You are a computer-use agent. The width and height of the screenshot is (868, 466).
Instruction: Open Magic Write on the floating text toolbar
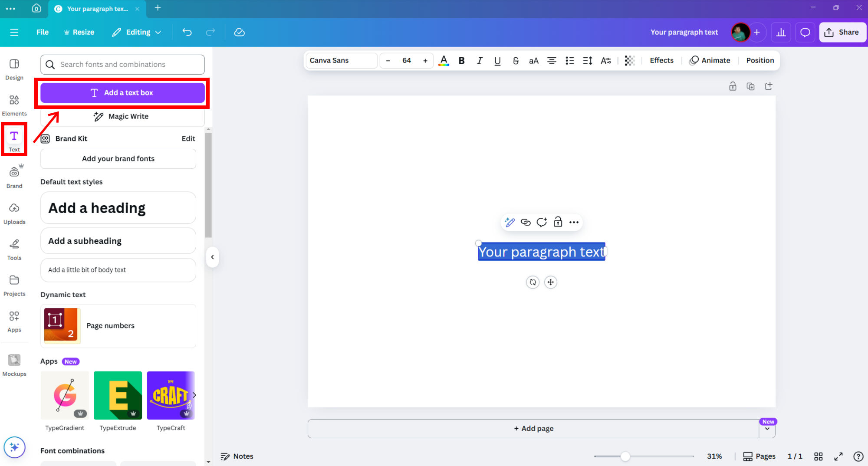(x=510, y=222)
